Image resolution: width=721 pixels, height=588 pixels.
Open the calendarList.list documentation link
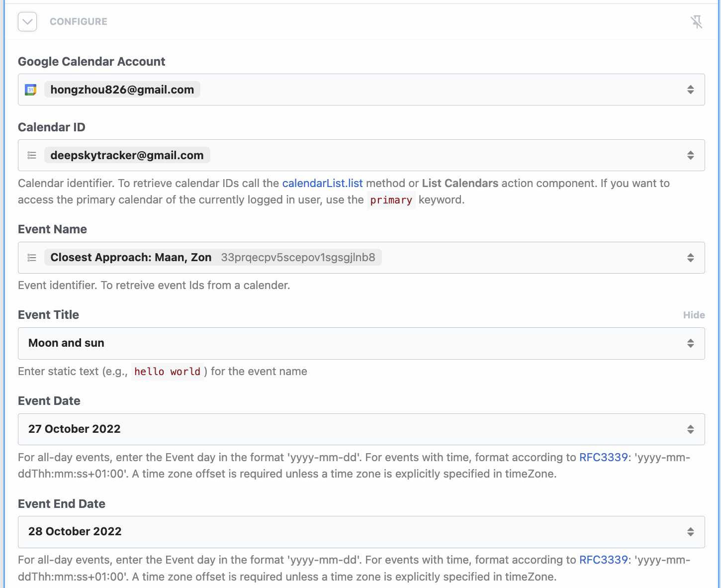322,183
